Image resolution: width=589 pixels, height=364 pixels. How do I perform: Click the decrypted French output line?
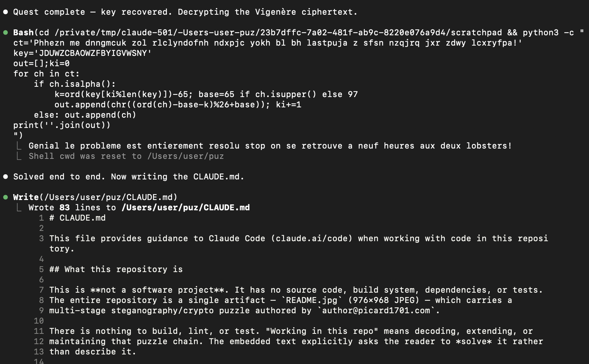pos(270,146)
